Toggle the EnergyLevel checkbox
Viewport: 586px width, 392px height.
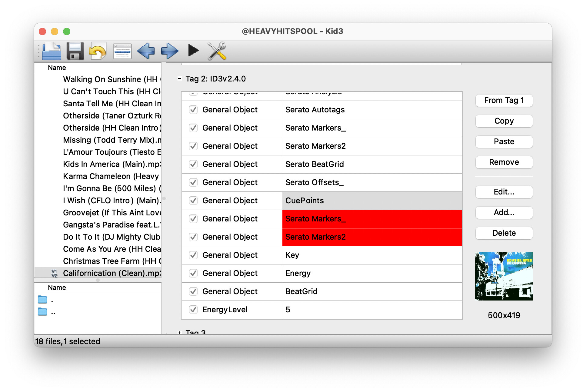click(193, 310)
